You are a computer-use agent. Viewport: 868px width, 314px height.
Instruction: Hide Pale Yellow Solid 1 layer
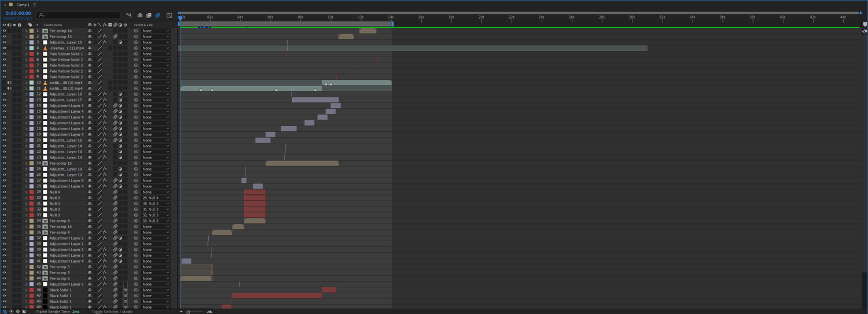[4, 54]
